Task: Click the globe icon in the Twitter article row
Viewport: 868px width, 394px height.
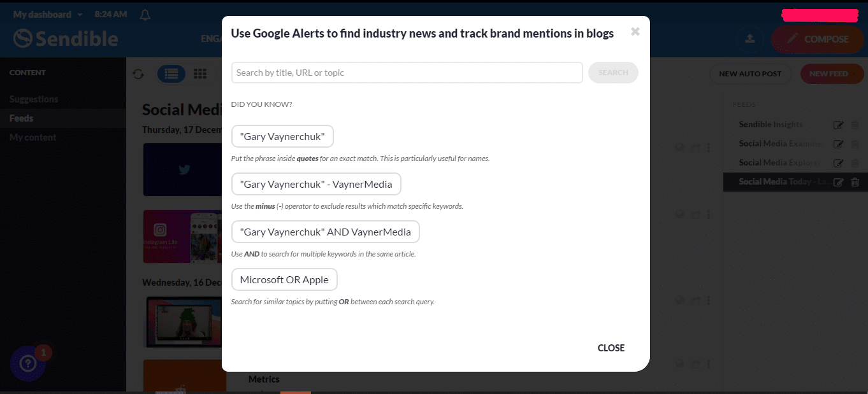Action: [x=680, y=148]
